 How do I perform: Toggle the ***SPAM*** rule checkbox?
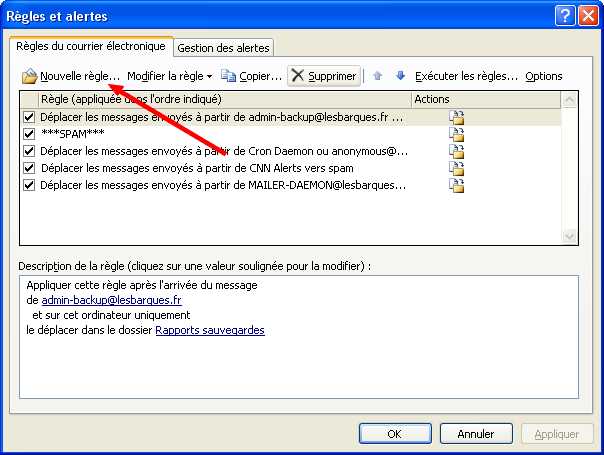pos(29,134)
